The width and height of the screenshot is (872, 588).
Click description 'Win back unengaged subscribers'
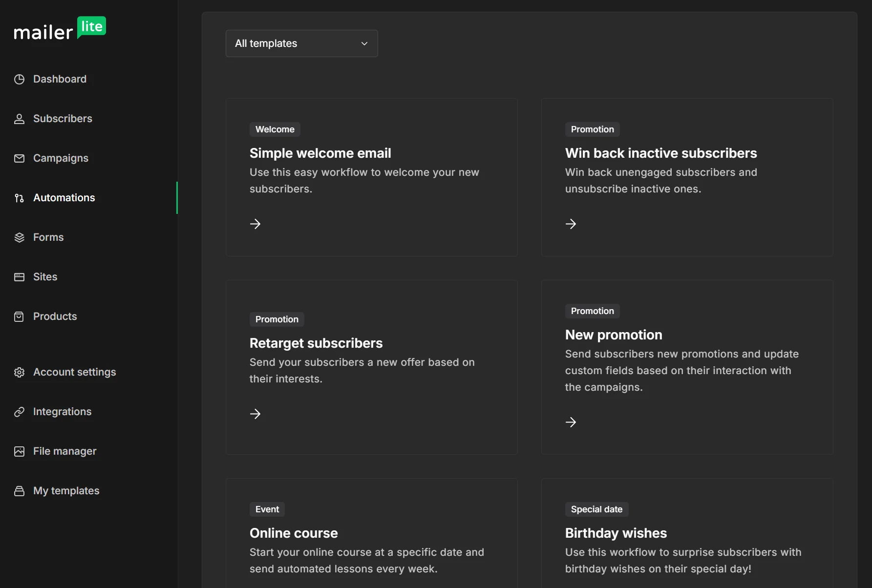(661, 181)
